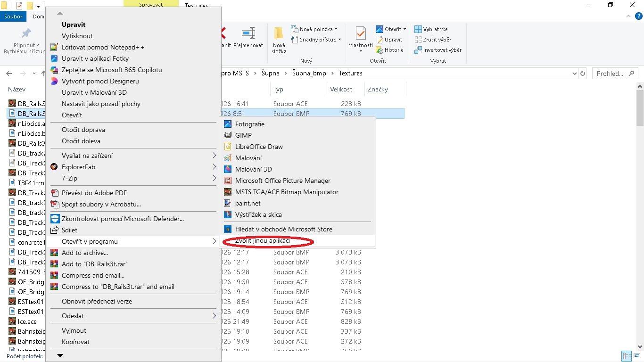
Task: Click Invertovat výběr in ribbon
Action: (438, 50)
